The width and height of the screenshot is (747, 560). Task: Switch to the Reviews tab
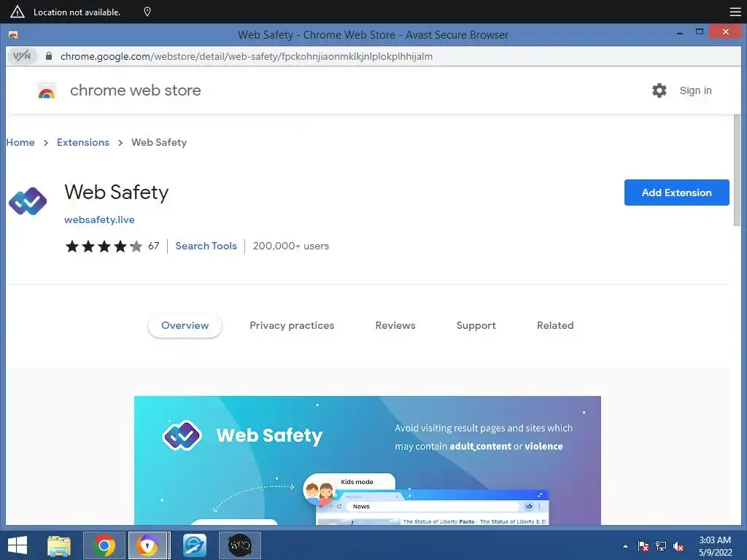click(x=395, y=326)
